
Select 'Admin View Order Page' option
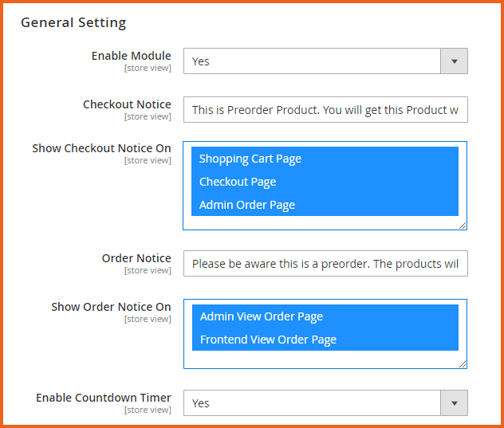[x=262, y=316]
